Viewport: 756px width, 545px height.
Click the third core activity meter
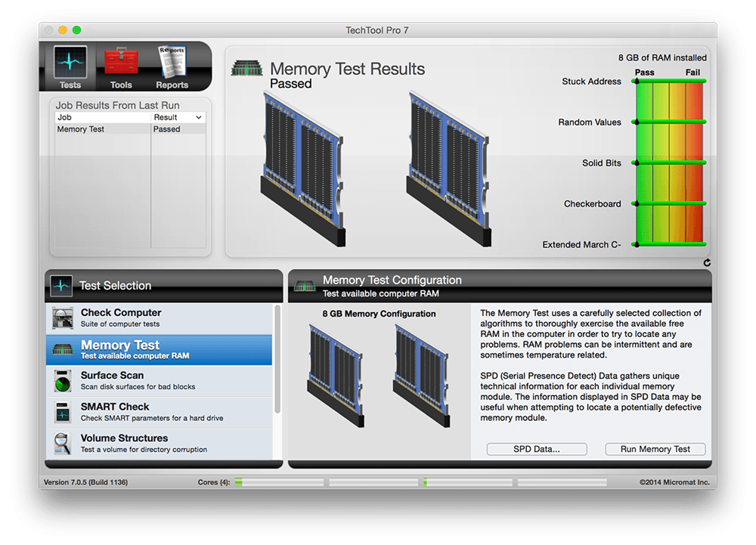point(468,482)
